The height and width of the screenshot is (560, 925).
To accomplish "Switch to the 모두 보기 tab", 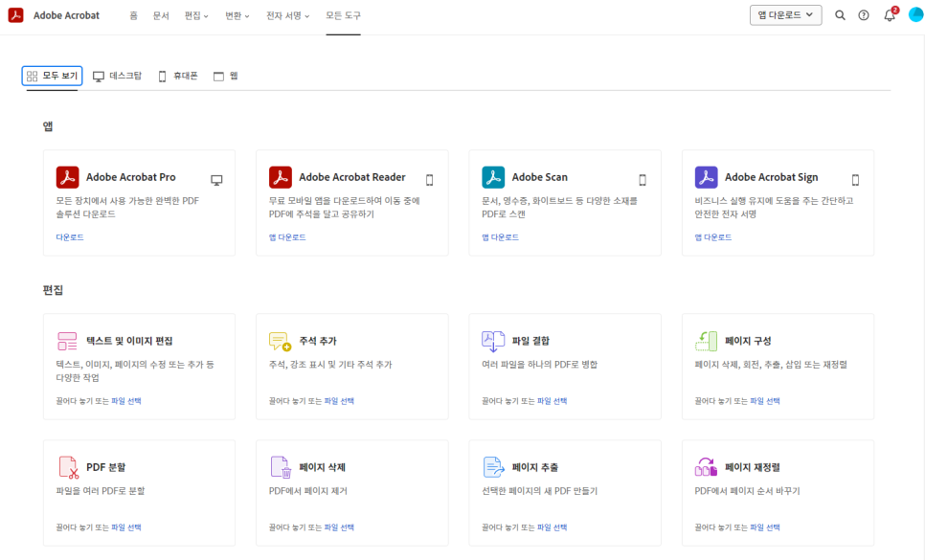I will [x=52, y=76].
